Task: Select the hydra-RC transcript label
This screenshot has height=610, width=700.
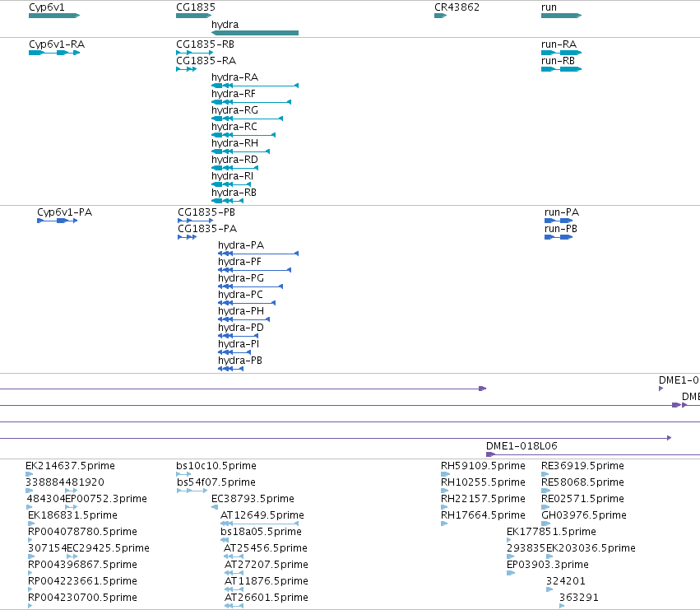Action: 234,128
